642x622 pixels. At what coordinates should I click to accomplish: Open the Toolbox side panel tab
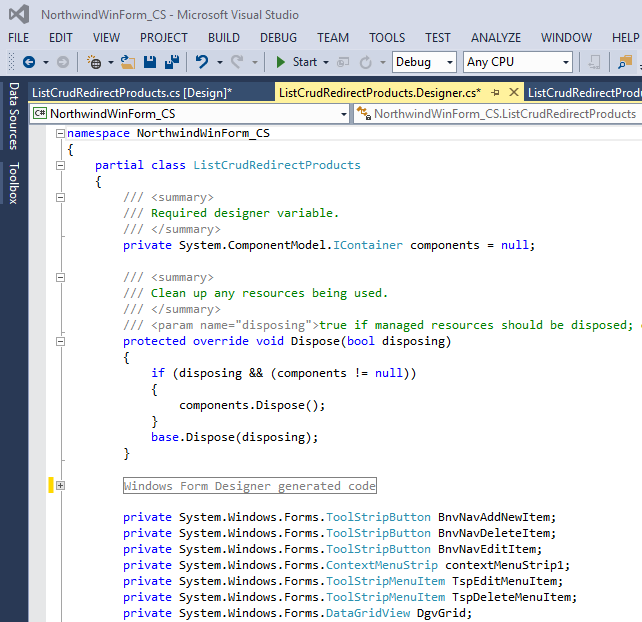(14, 183)
